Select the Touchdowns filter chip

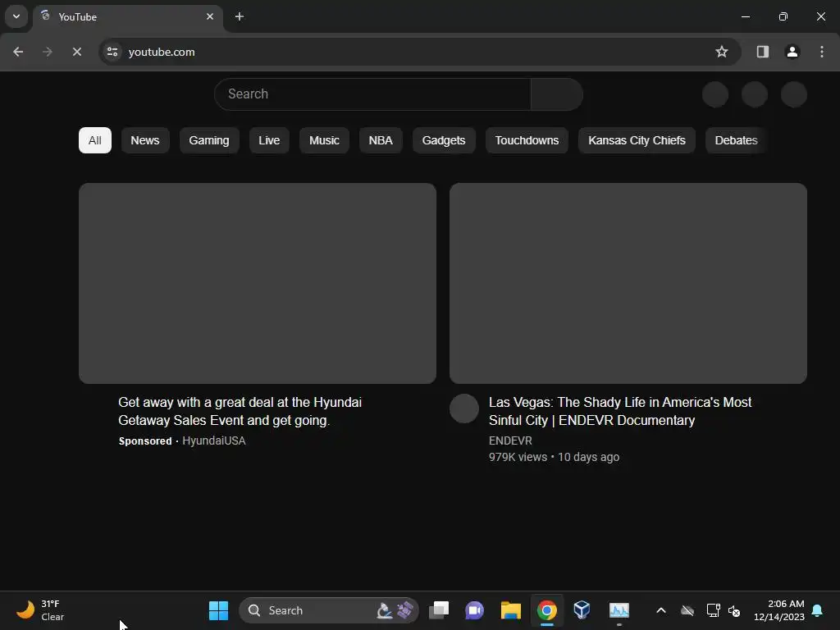(x=527, y=140)
